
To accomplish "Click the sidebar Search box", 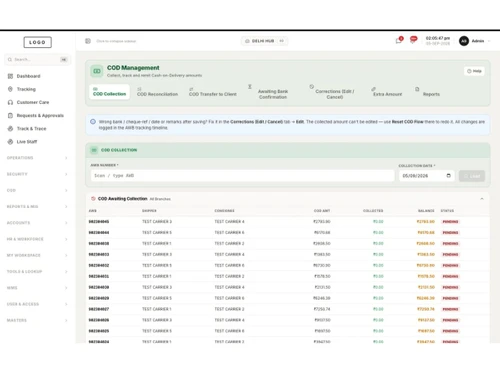I will [x=37, y=60].
